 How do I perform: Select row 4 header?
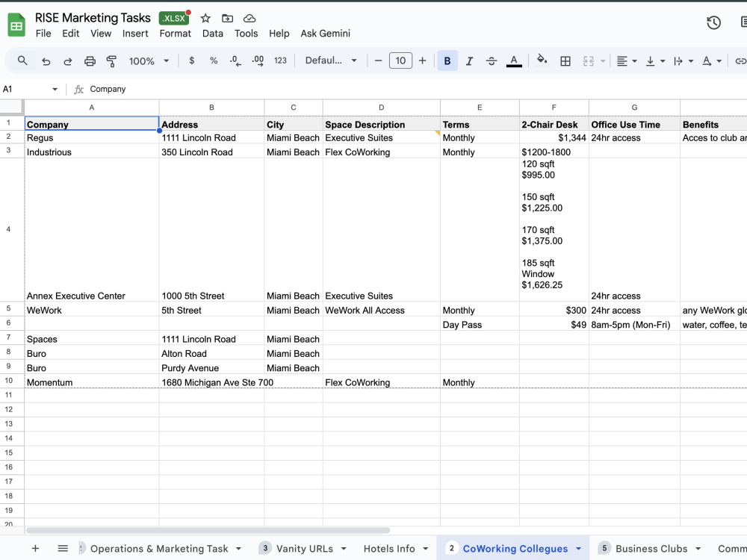8,229
